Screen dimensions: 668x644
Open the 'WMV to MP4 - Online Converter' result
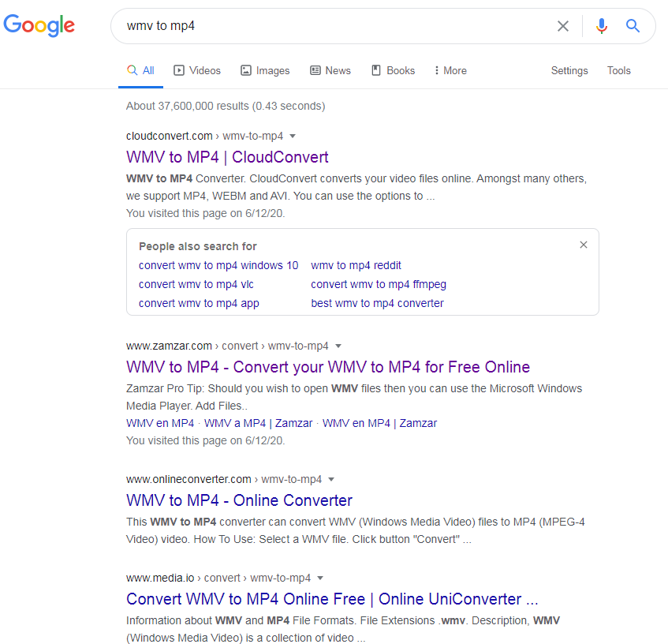point(240,500)
